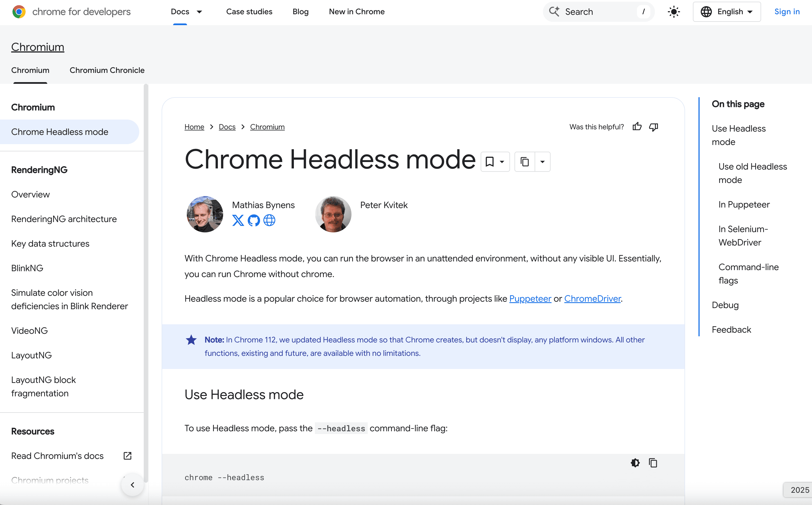Click the Sign in link
This screenshot has width=812, height=505.
pos(787,12)
